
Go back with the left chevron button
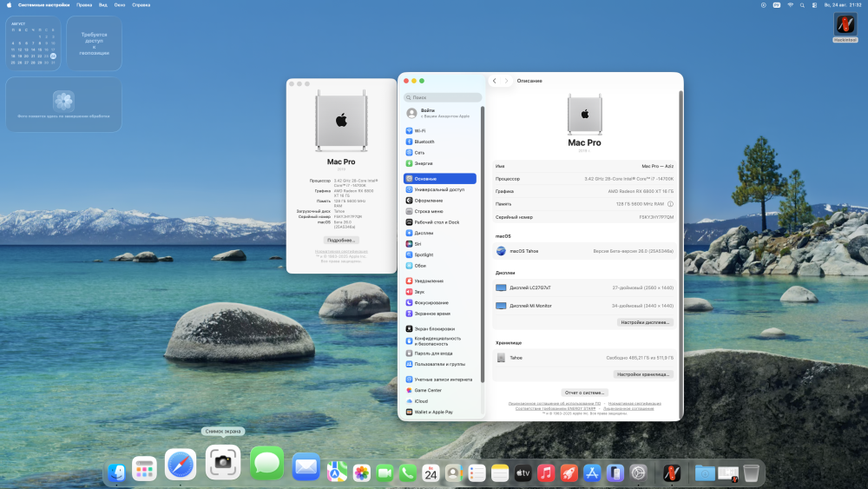(x=495, y=81)
